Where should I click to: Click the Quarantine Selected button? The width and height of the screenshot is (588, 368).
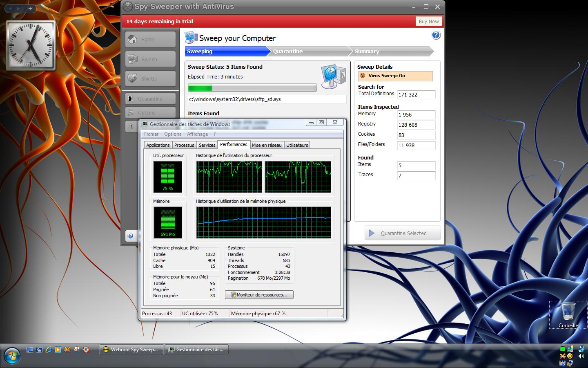point(403,233)
